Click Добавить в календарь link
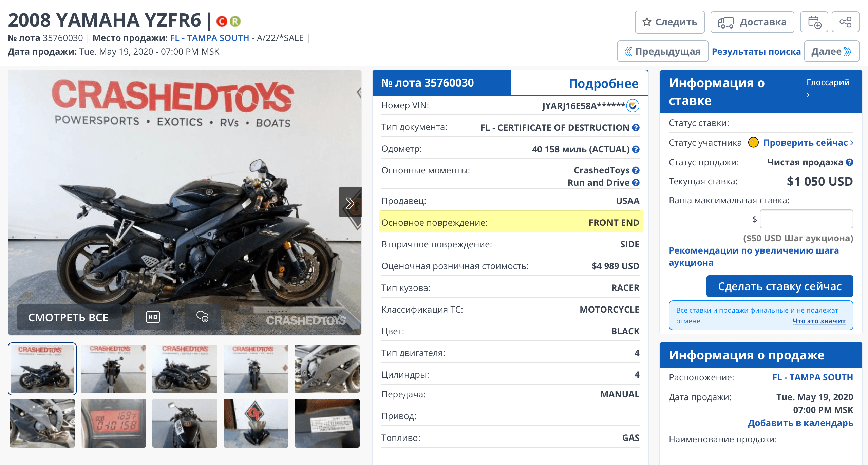 click(x=800, y=423)
